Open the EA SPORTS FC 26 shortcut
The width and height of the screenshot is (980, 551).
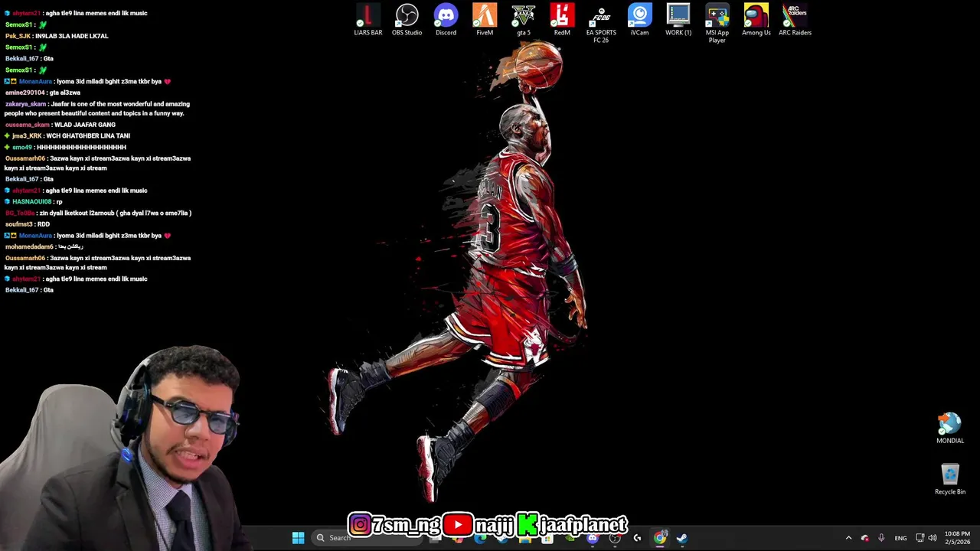[x=601, y=23]
